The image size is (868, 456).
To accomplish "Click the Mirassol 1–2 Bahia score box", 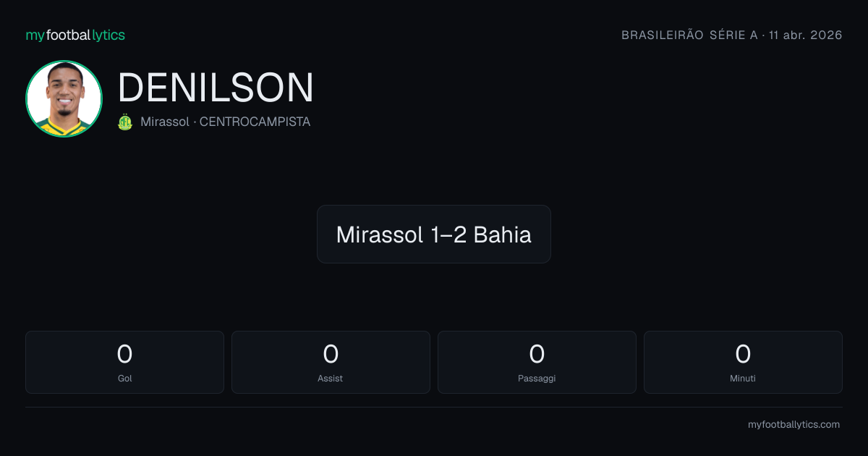I will pyautogui.click(x=434, y=234).
